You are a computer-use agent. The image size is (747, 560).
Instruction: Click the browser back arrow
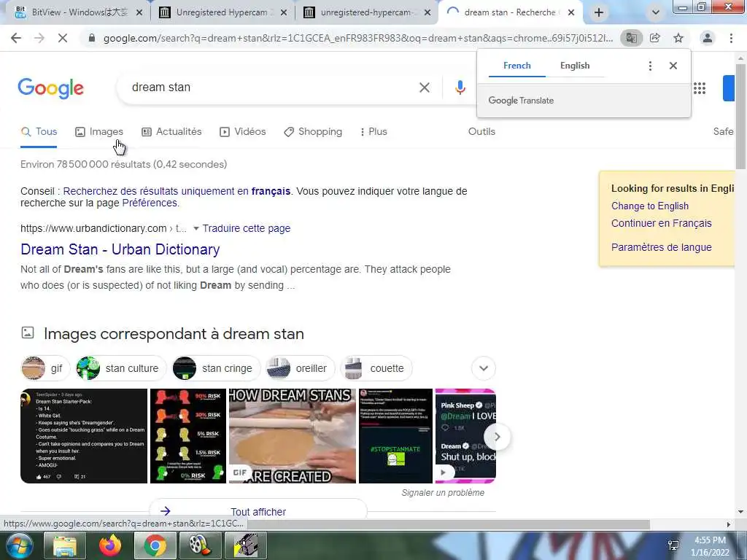point(16,38)
